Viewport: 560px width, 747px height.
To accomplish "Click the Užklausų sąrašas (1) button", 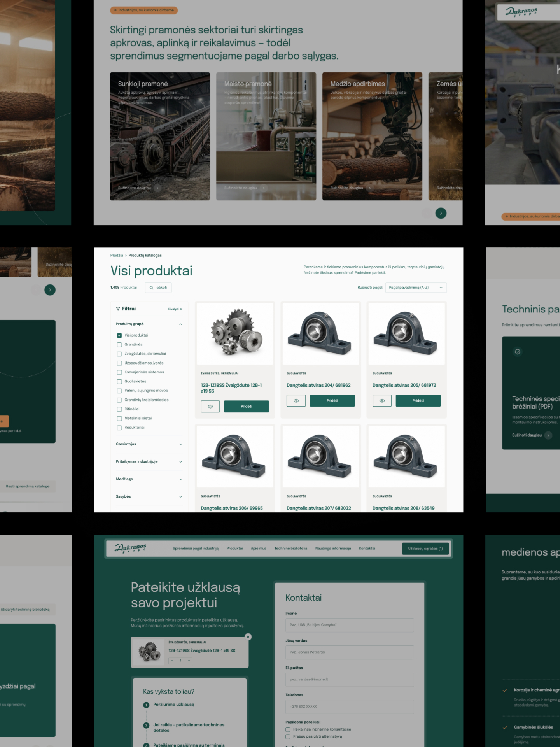I will coord(425,549).
